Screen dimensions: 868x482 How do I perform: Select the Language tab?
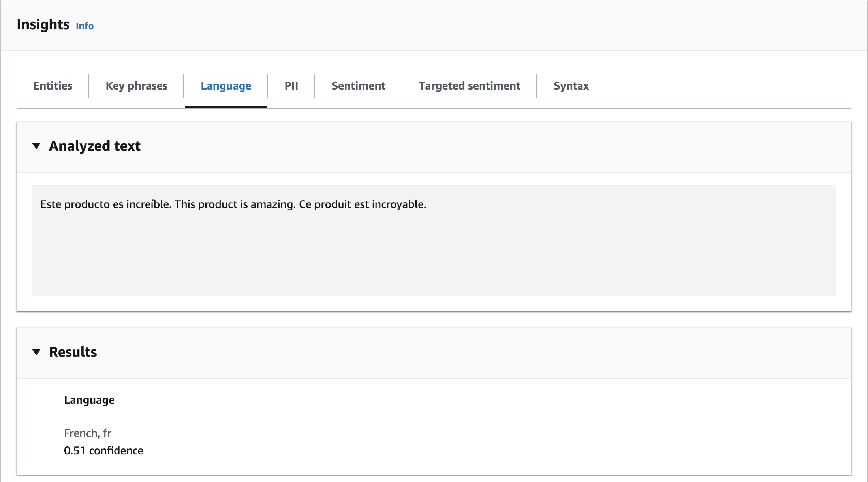(226, 86)
